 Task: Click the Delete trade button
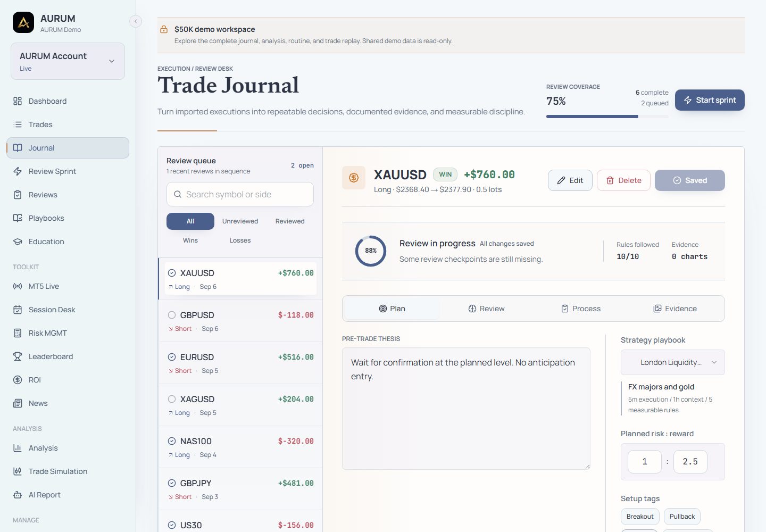(623, 180)
